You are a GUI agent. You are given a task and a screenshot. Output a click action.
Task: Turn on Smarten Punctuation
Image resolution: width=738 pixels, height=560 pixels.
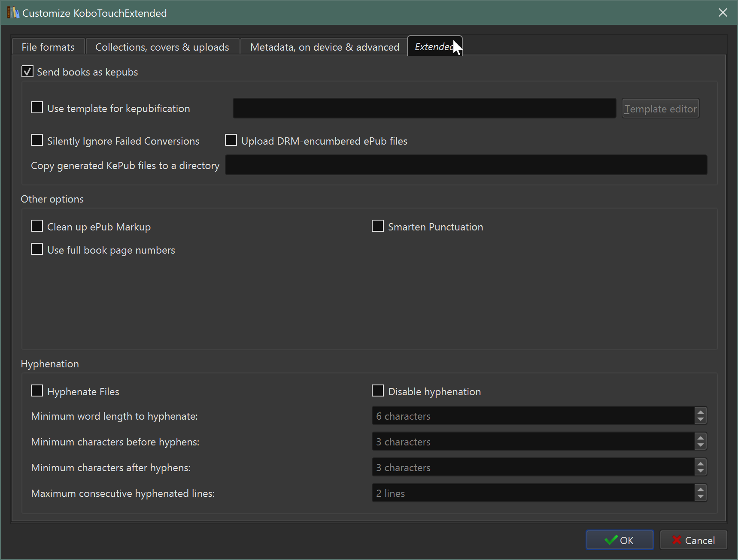pyautogui.click(x=378, y=226)
